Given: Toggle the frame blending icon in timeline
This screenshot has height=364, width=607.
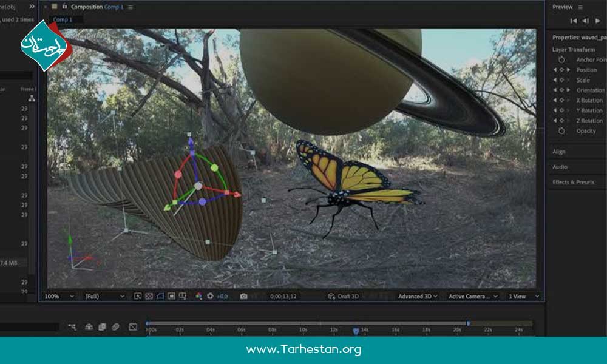Looking at the screenshot, I should pos(102,327).
